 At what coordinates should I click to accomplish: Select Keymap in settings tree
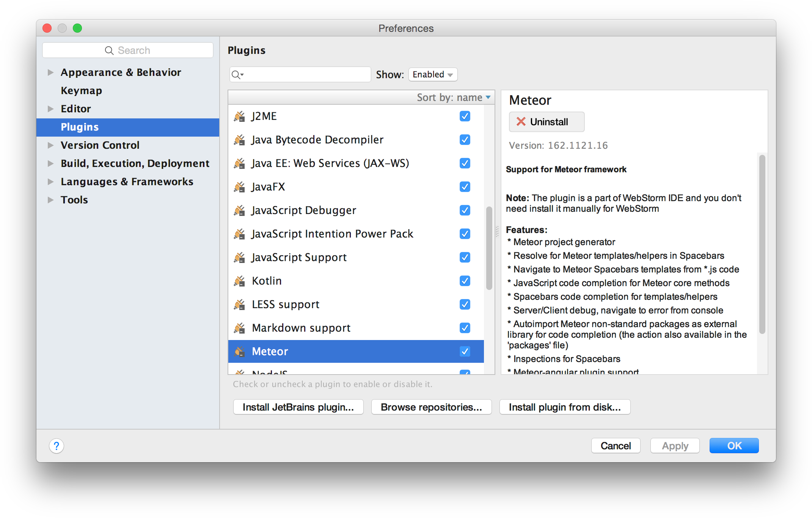pos(128,91)
